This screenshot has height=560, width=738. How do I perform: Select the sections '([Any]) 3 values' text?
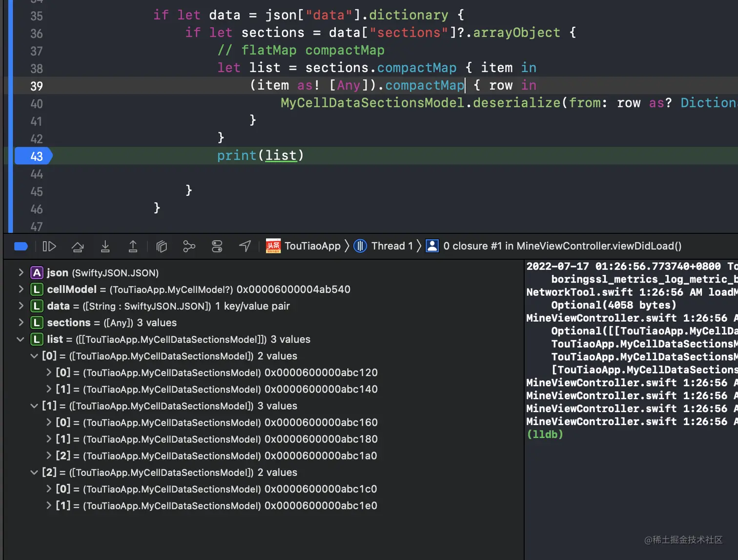(x=140, y=322)
